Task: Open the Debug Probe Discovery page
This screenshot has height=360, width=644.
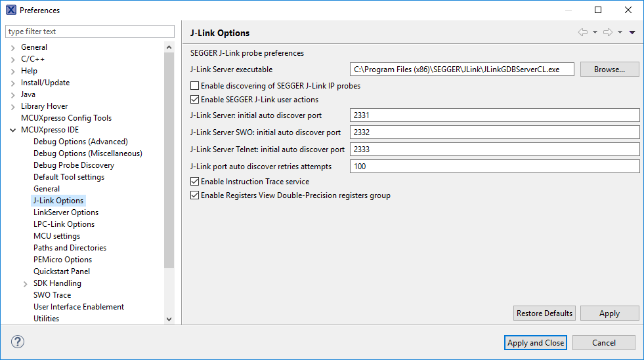Action: click(x=74, y=165)
